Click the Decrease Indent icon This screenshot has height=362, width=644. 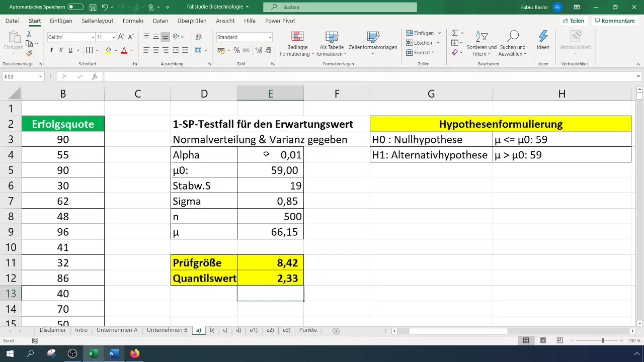(176, 50)
